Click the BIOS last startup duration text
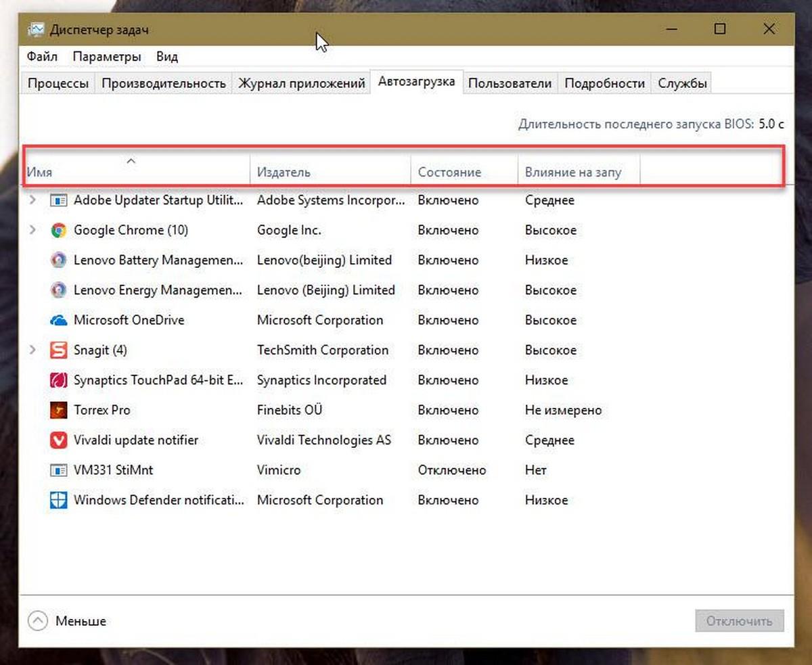 point(651,124)
